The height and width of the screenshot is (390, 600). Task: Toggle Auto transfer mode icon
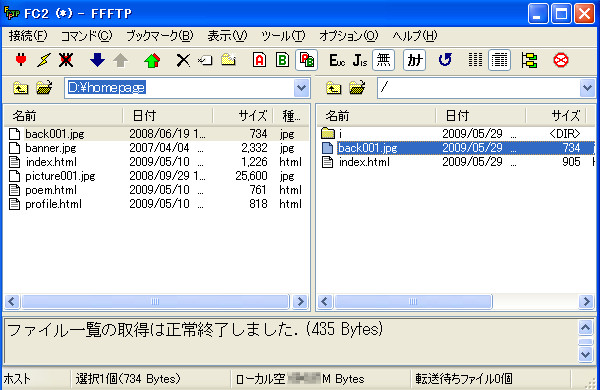(307, 60)
